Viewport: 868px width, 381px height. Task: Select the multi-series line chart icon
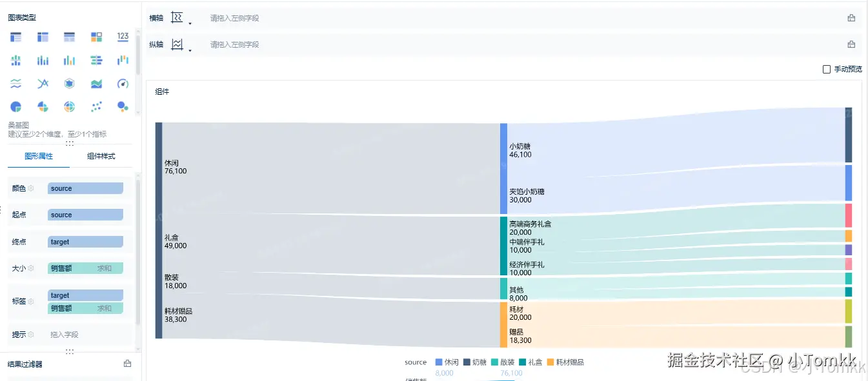(x=43, y=84)
